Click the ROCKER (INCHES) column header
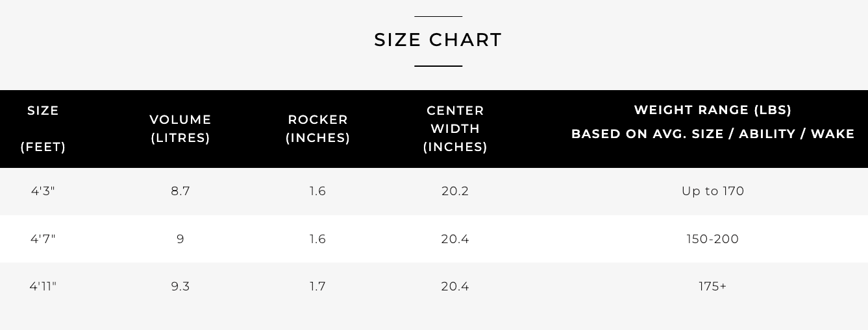This screenshot has width=868, height=330. (x=318, y=129)
